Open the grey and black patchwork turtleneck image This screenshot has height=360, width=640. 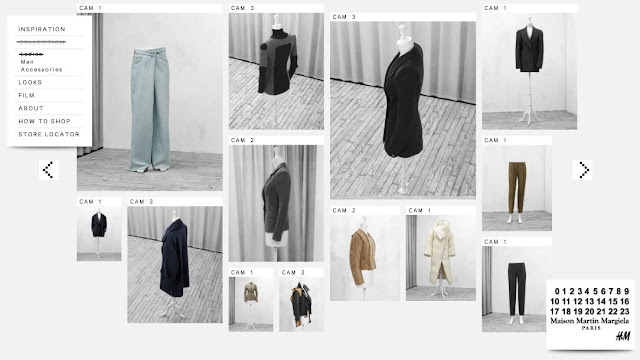click(x=276, y=71)
